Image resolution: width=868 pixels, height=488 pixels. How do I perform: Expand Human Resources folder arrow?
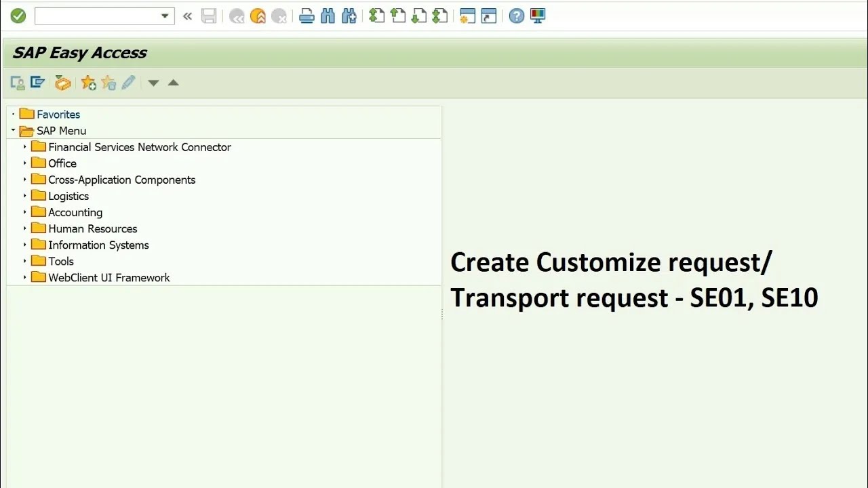click(25, 228)
